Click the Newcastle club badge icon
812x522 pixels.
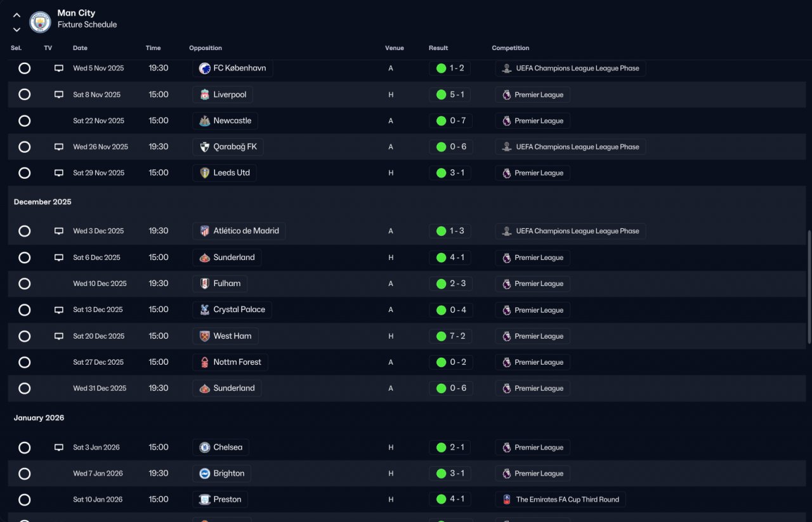click(204, 121)
